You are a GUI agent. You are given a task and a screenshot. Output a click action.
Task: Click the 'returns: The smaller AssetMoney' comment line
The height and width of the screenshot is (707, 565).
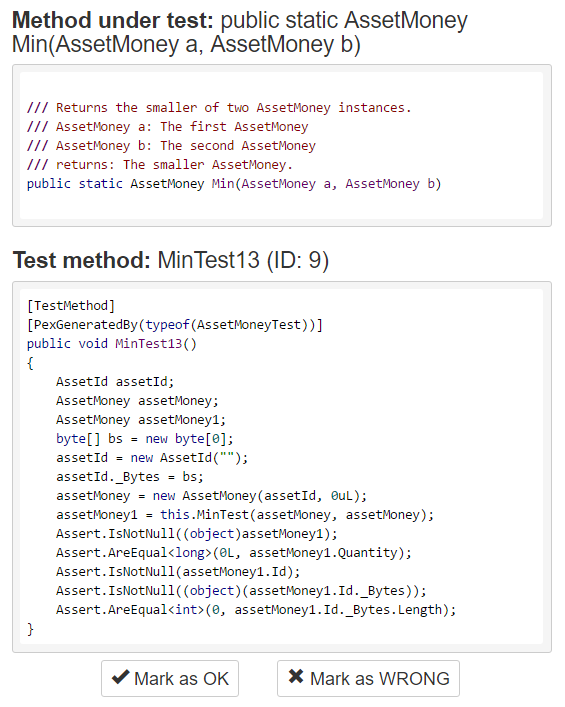160,165
